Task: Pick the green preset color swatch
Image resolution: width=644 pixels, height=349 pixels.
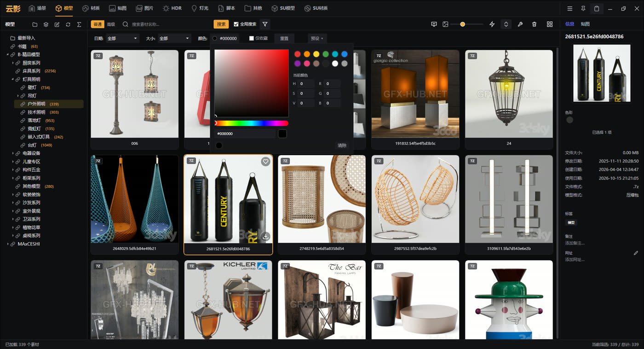Action: tap(326, 54)
